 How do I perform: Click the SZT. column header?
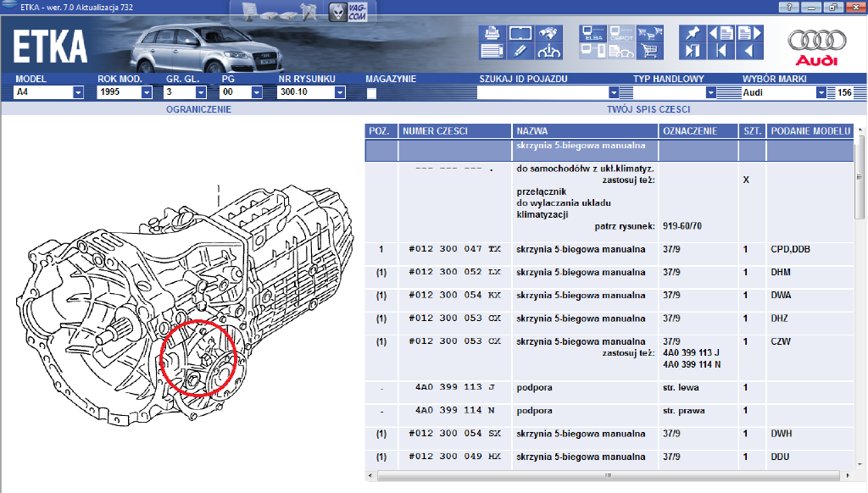(753, 131)
